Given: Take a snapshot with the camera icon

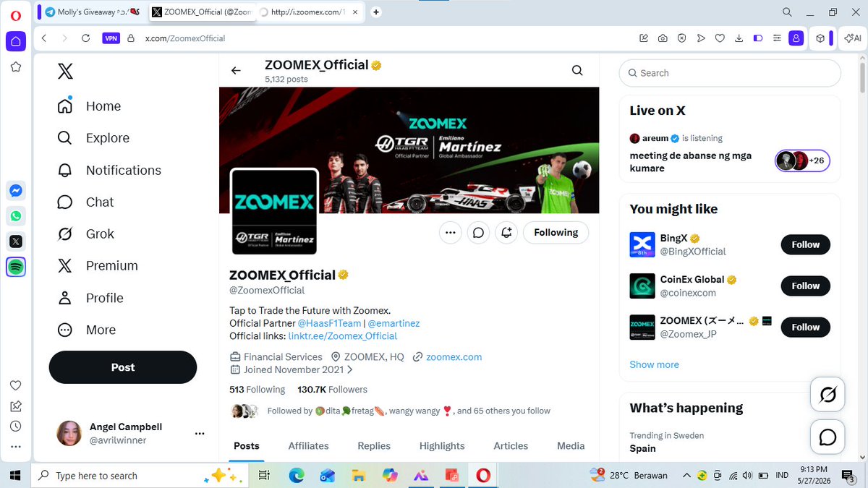Looking at the screenshot, I should [663, 38].
